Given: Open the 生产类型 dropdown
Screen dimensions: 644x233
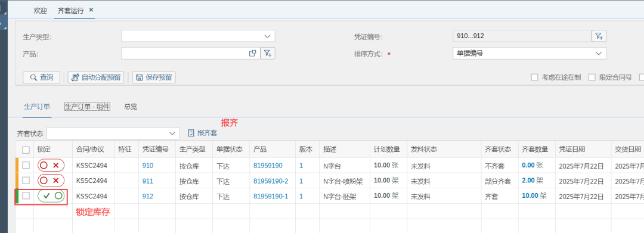Looking at the screenshot, I should coord(198,36).
